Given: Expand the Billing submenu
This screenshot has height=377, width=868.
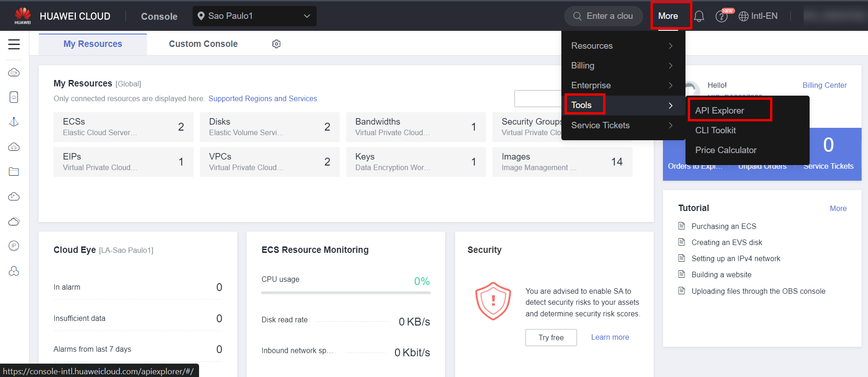Looking at the screenshot, I should tap(622, 66).
